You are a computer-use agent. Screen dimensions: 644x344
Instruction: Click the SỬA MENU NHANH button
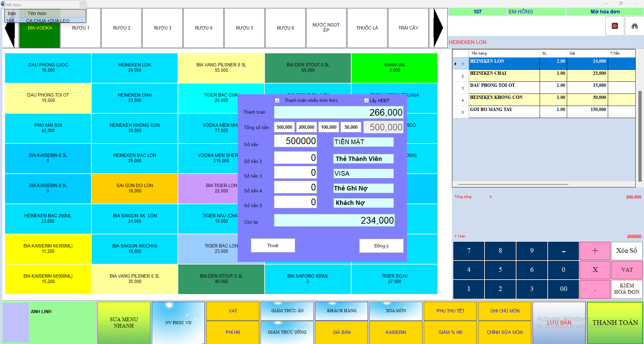click(124, 323)
